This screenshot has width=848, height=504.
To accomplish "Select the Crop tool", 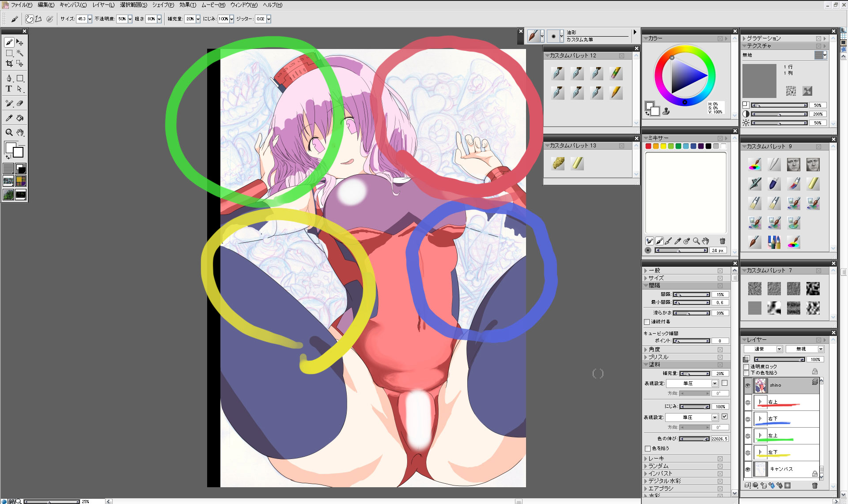I will pos(9,64).
